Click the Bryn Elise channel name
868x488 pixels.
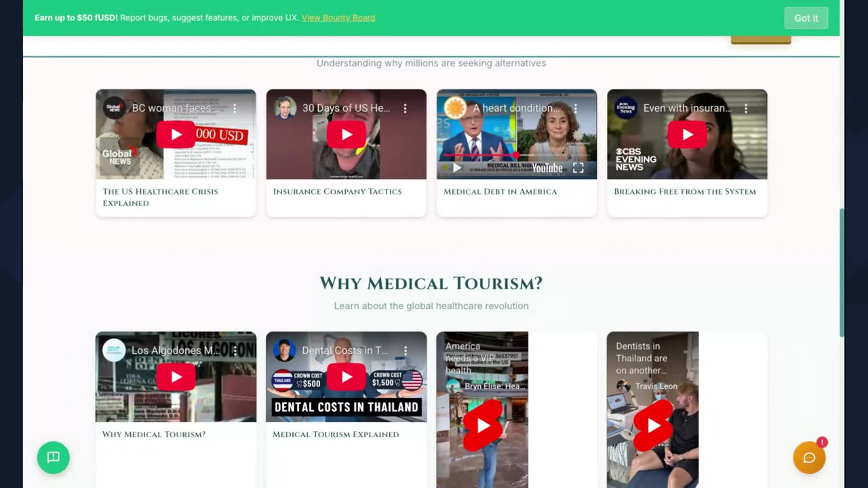coord(494,386)
